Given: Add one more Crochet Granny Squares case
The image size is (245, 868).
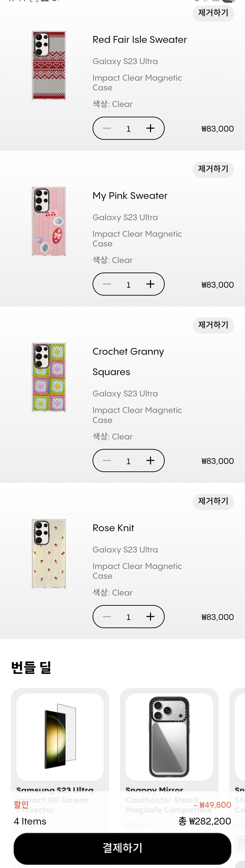Looking at the screenshot, I should pos(150,461).
